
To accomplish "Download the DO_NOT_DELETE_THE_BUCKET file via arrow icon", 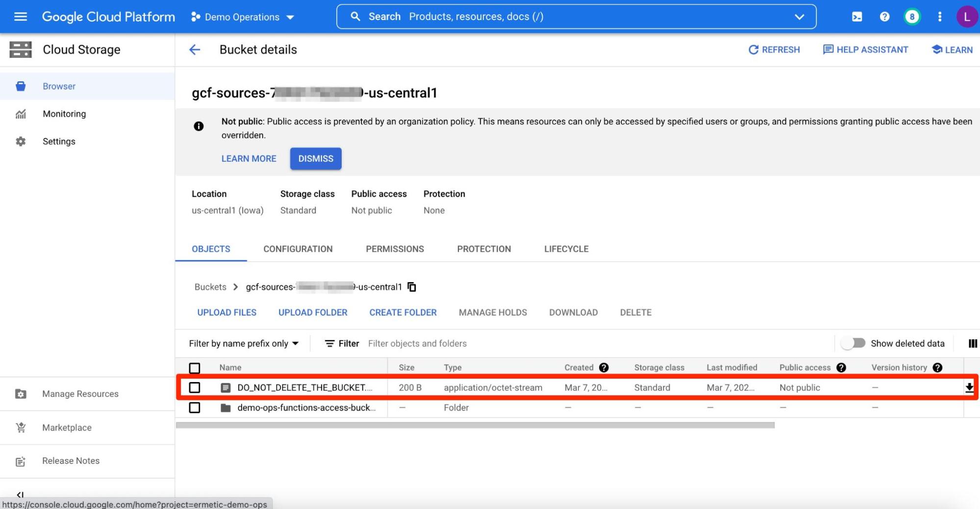I will coord(969,388).
